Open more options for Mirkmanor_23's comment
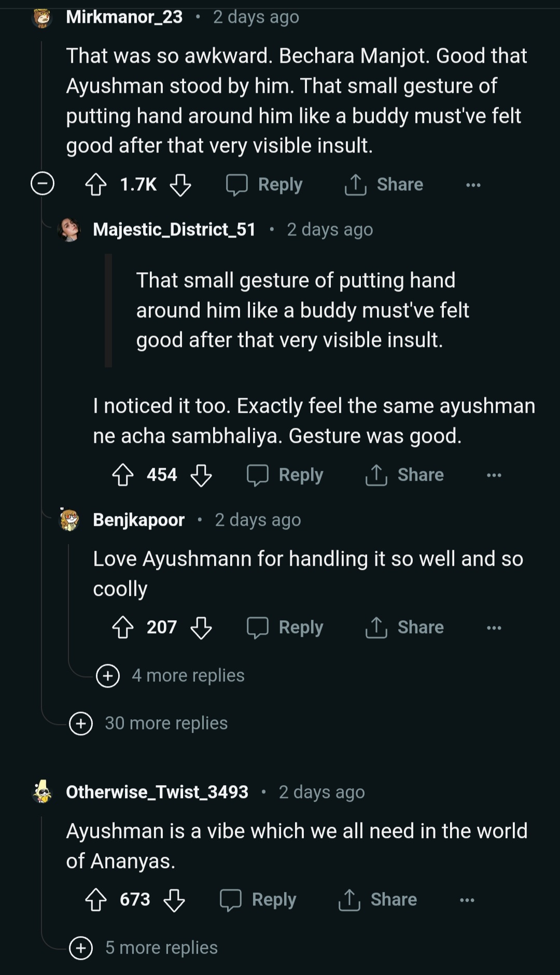 [x=473, y=185]
